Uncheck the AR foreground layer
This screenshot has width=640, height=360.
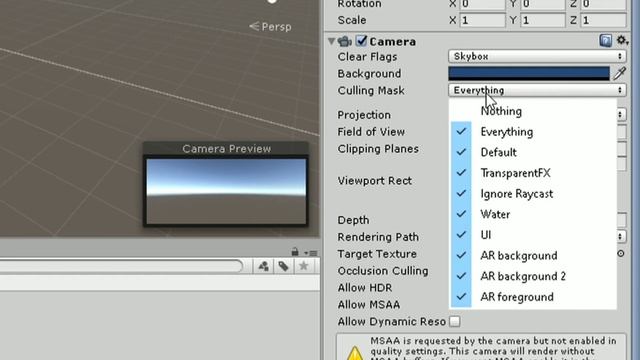(533, 297)
